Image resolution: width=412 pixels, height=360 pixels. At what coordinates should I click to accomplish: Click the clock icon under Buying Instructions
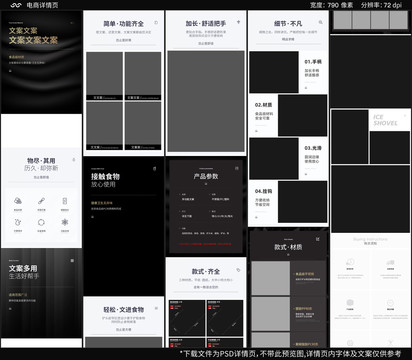(x=350, y=262)
